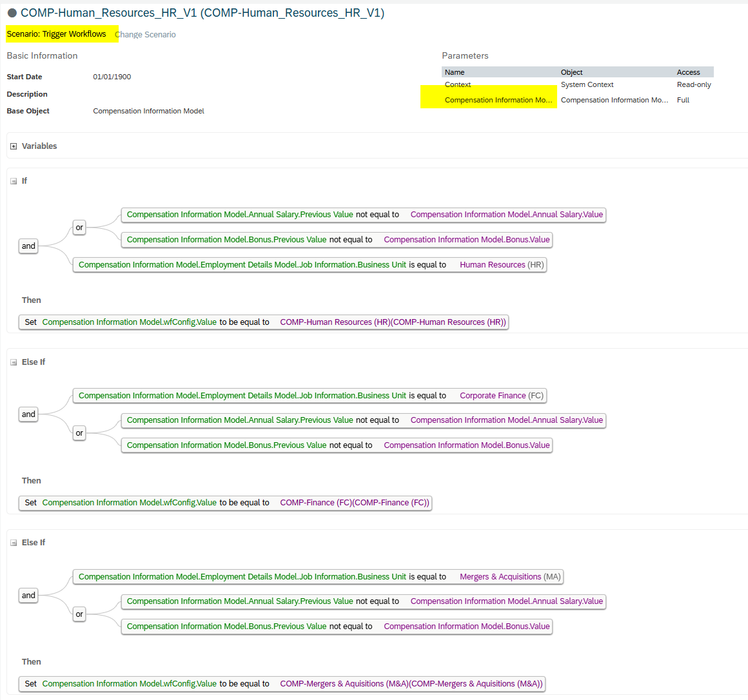Click the Name column header in Parameters
Viewport: 748px width, 700px height.
coord(455,72)
